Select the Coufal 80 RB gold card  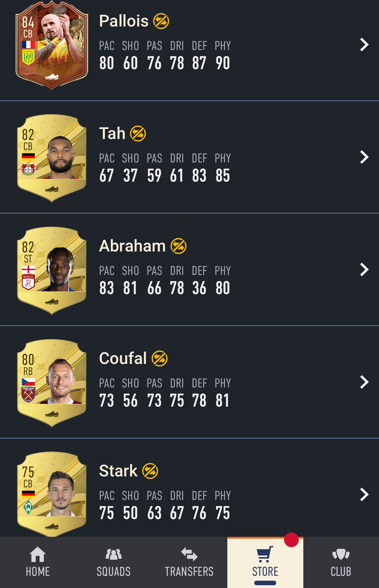click(52, 383)
